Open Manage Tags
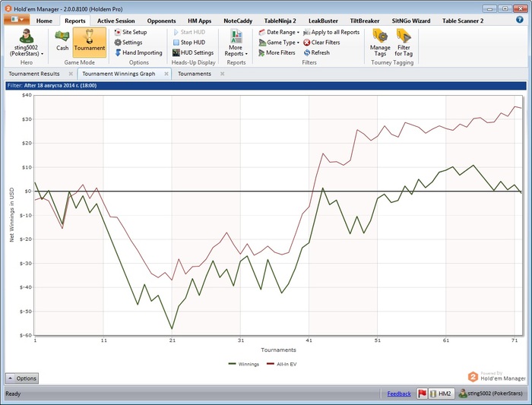Image resolution: width=532 pixels, height=405 pixels. 380,43
